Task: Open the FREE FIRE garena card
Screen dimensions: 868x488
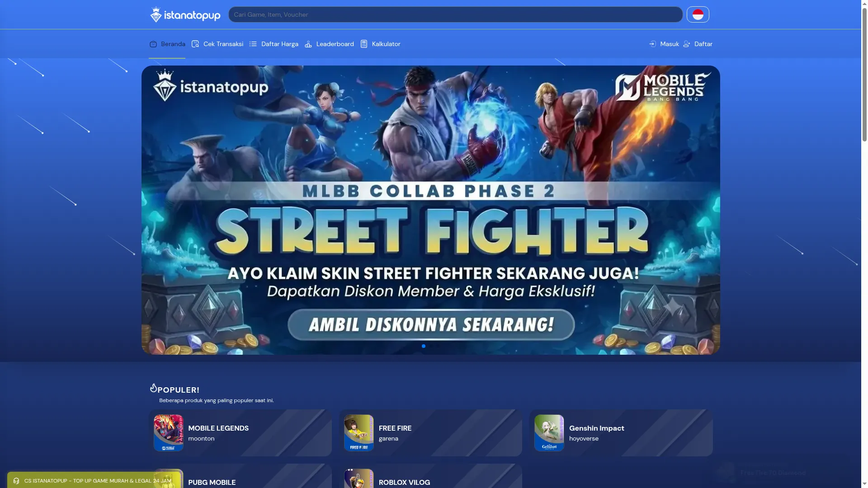Action: coord(430,433)
